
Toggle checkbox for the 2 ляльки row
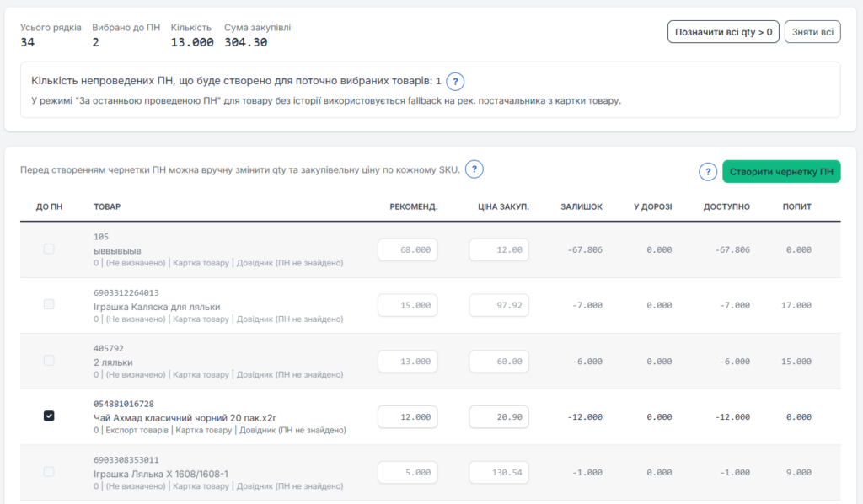pyautogui.click(x=49, y=360)
